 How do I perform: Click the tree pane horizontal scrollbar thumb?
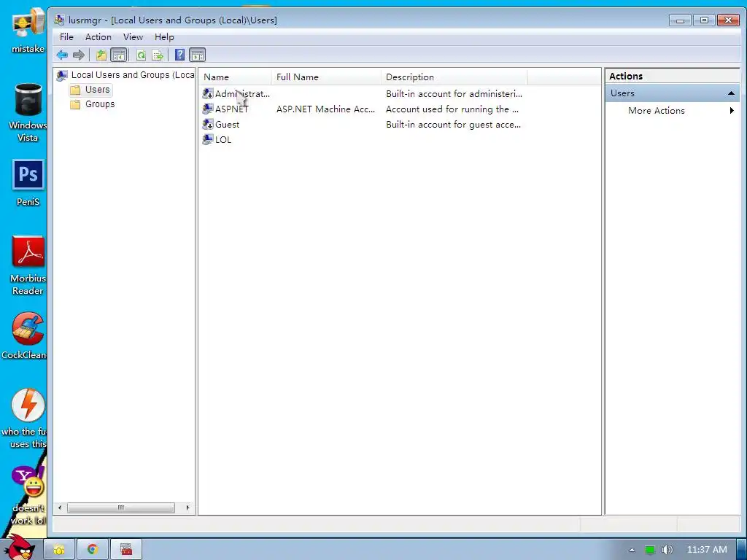(x=121, y=507)
